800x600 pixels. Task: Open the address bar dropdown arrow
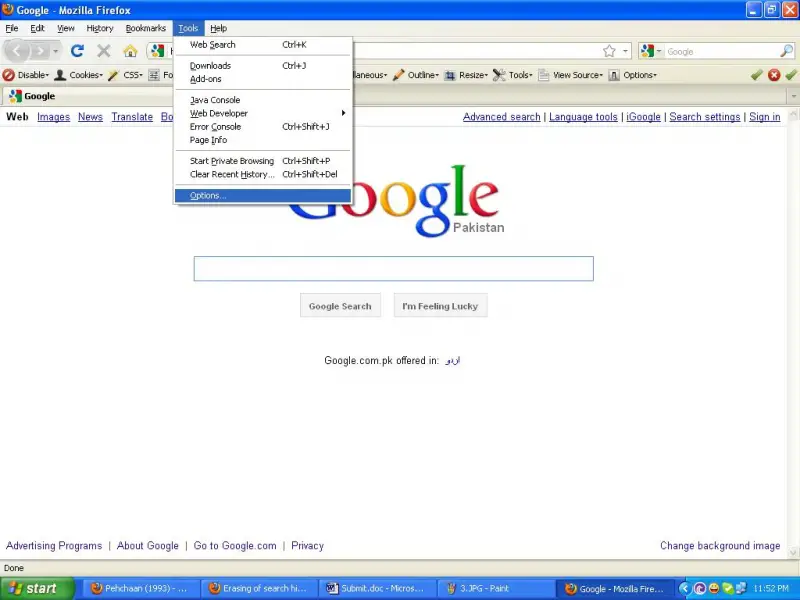625,51
